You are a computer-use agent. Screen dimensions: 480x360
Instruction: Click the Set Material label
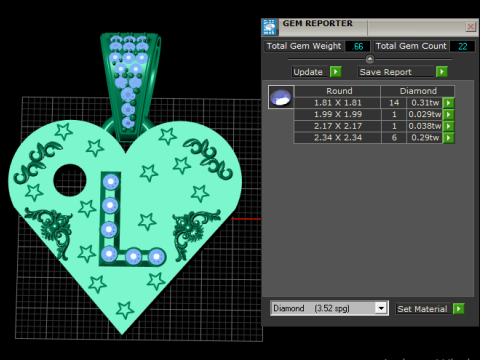coord(422,309)
